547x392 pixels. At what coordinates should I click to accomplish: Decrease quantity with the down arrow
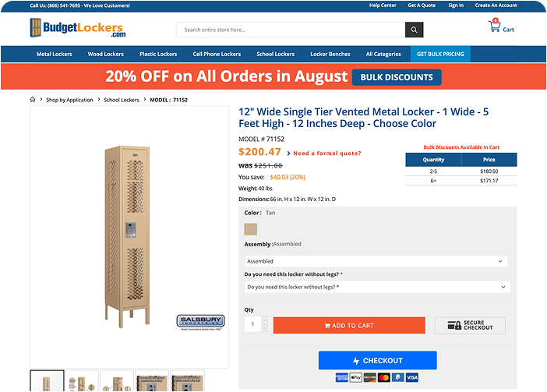[x=264, y=328]
